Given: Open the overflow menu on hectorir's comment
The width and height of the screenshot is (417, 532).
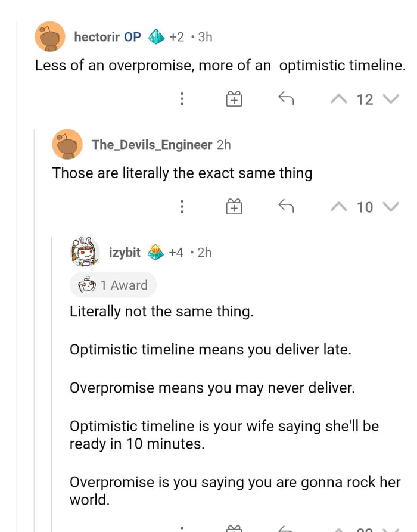Looking at the screenshot, I should click(182, 99).
